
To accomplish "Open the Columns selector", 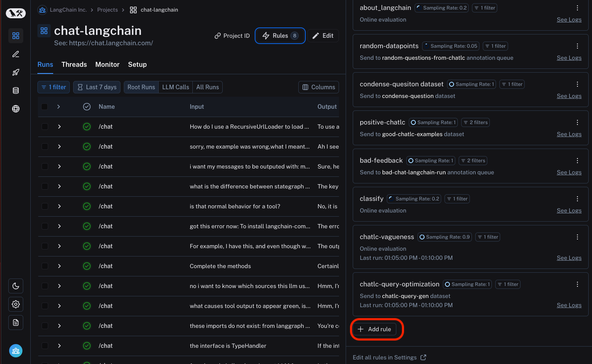I will (318, 87).
